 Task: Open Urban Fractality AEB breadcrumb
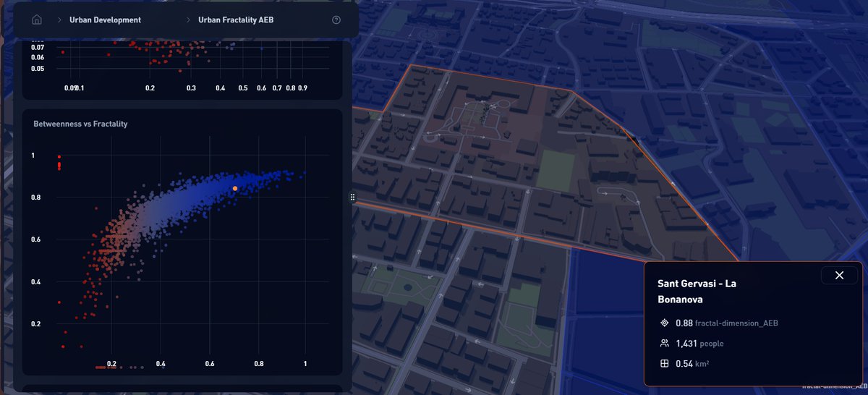coord(236,20)
